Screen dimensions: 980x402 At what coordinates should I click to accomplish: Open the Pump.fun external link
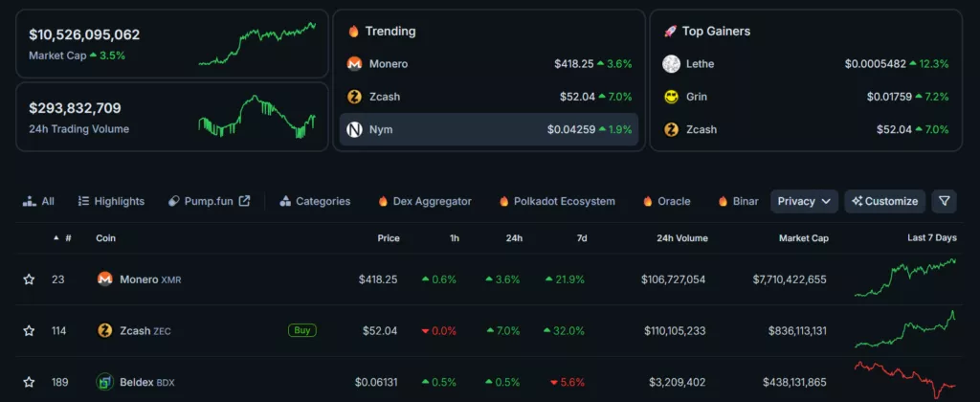[210, 201]
